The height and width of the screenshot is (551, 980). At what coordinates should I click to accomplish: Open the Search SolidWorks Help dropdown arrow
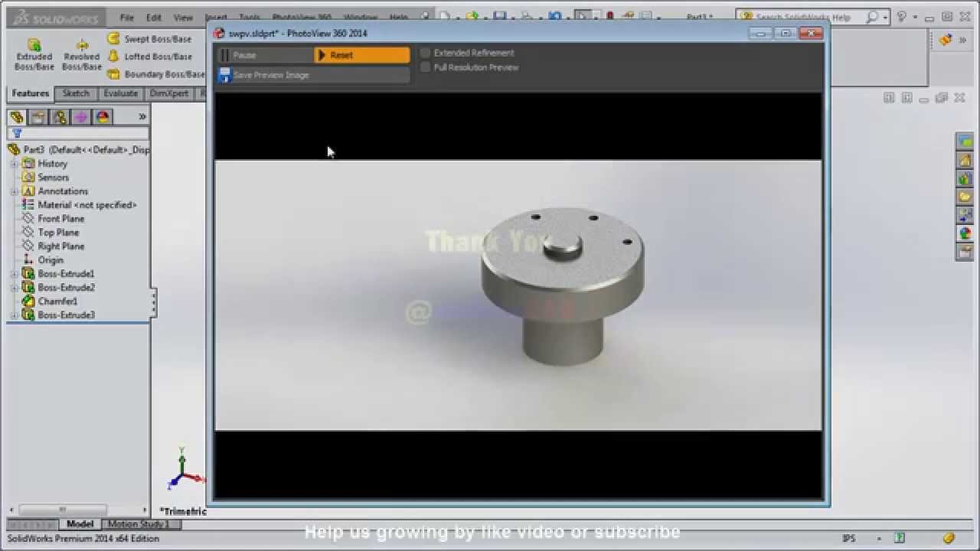coord(886,17)
